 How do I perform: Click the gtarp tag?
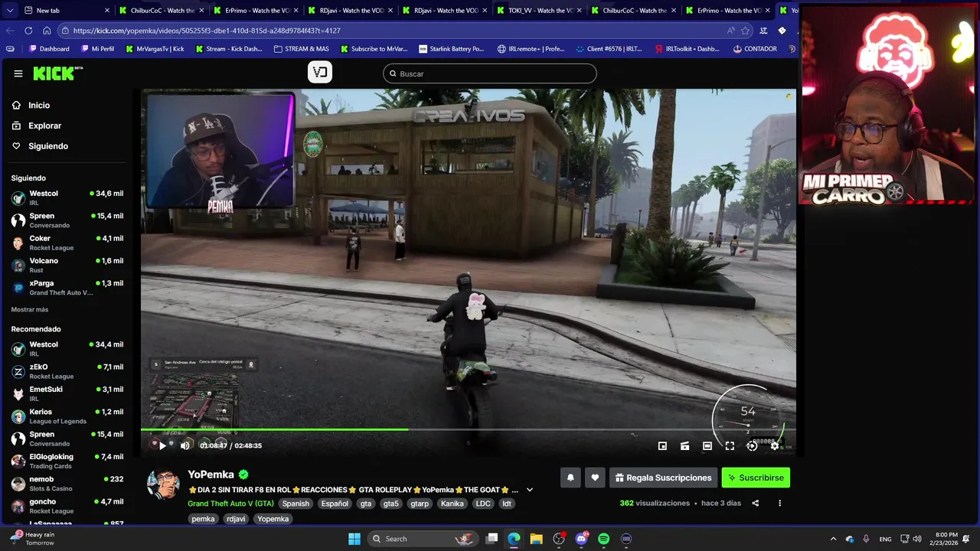click(420, 504)
